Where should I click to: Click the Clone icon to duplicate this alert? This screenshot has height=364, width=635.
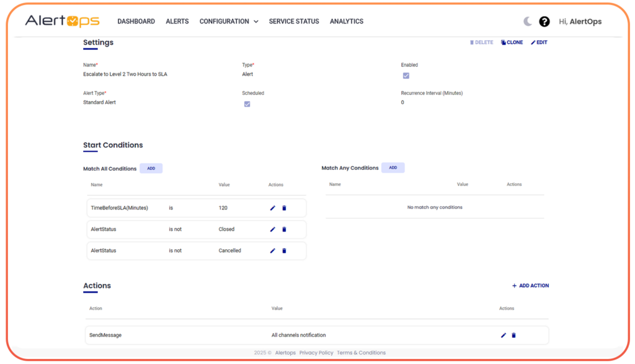tap(512, 42)
